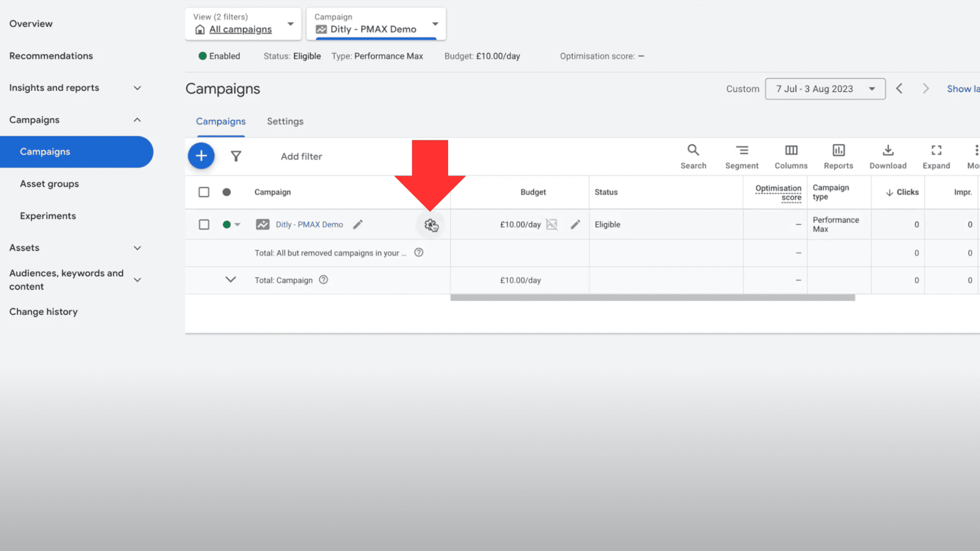Click the Show last link at top right
This screenshot has height=551, width=980.
963,89
